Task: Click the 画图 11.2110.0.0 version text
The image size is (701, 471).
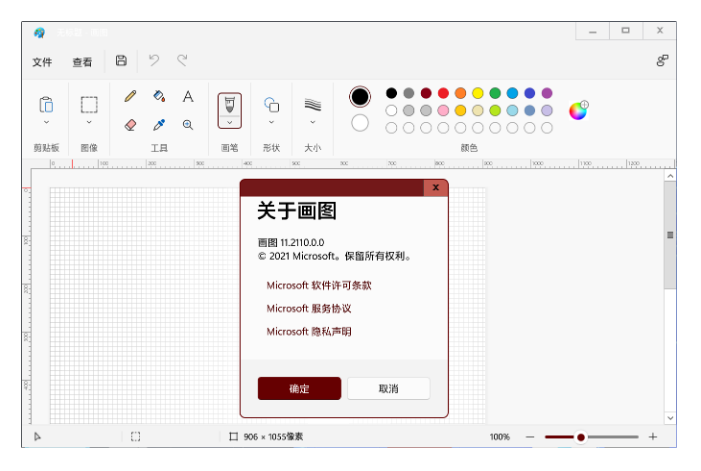Action: [291, 242]
